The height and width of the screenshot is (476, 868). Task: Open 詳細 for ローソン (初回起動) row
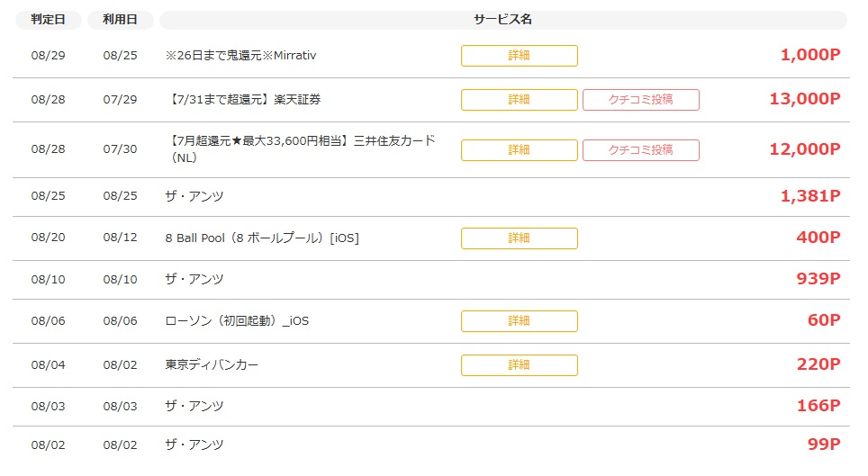coord(520,321)
